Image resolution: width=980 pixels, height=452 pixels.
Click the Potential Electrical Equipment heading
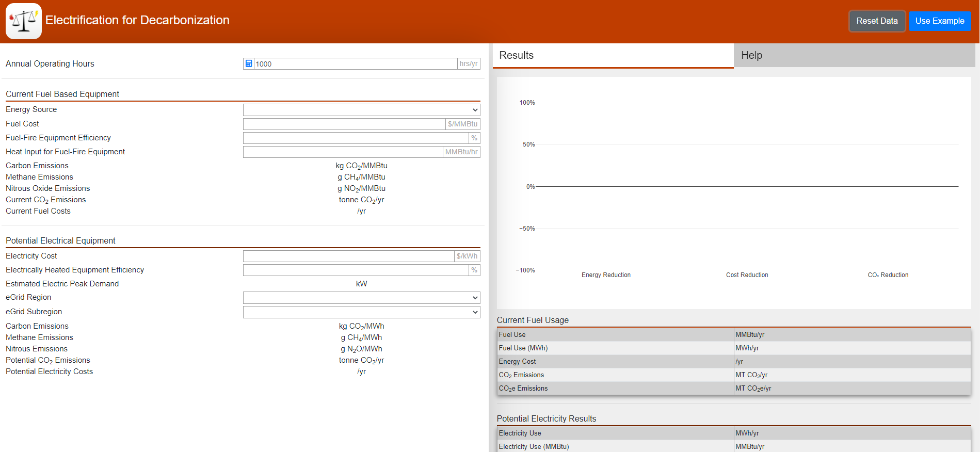click(60, 240)
